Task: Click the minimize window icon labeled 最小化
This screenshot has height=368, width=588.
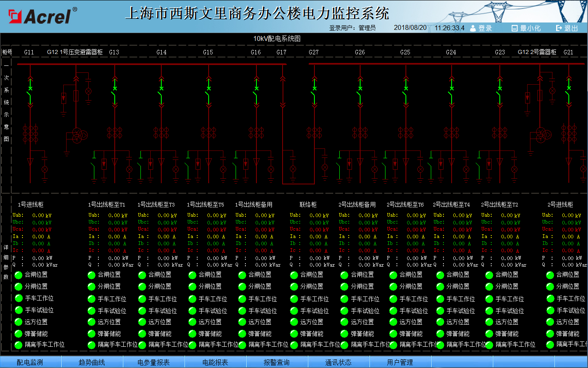Action: [x=514, y=28]
